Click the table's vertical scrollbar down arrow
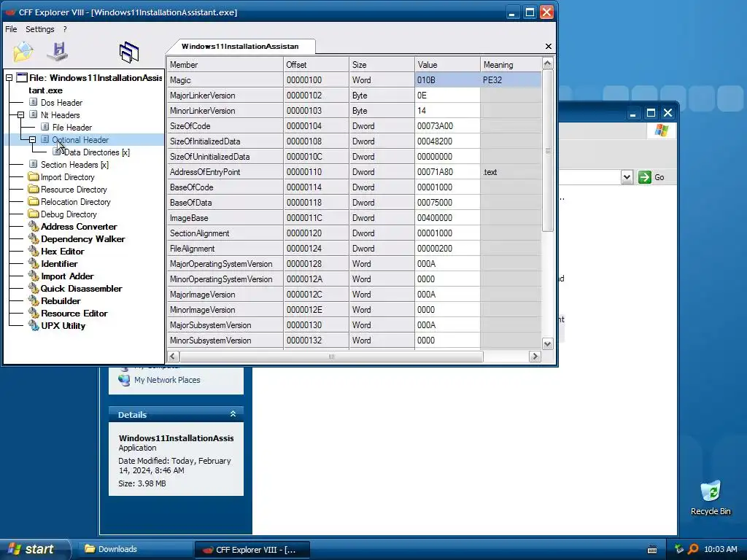This screenshot has width=747, height=560. [547, 344]
